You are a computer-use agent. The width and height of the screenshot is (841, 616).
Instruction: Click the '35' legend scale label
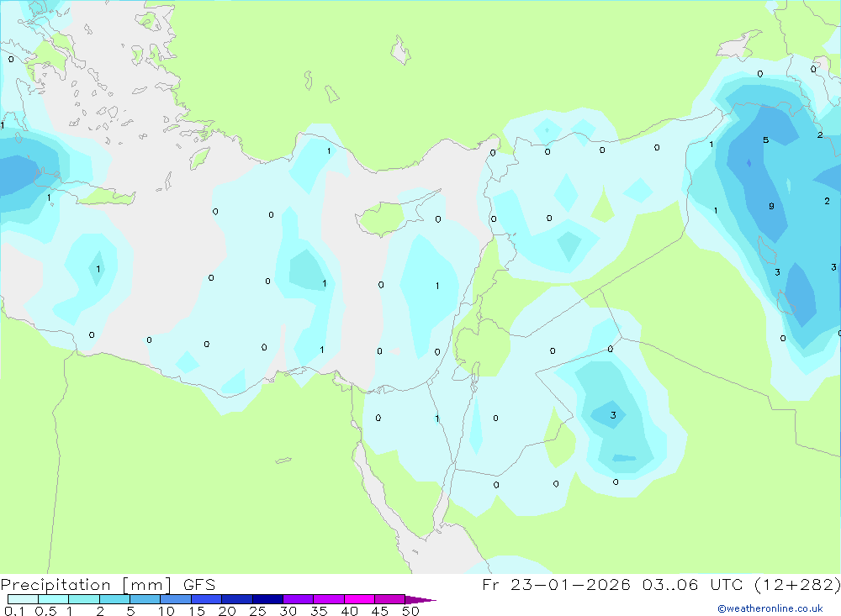pos(319,611)
